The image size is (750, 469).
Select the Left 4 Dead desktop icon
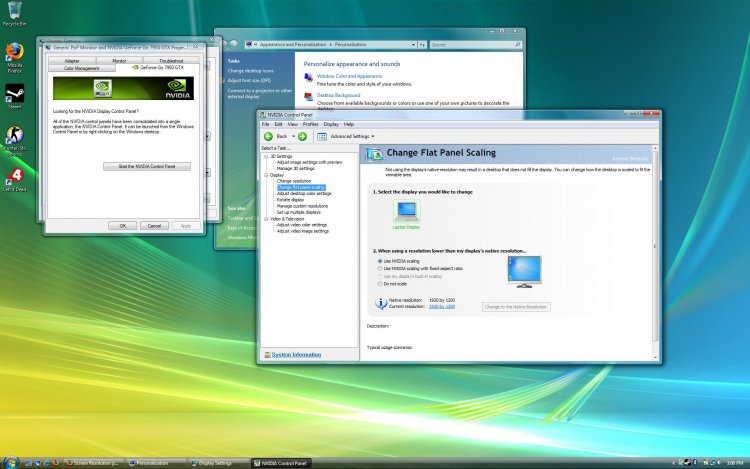(14, 180)
